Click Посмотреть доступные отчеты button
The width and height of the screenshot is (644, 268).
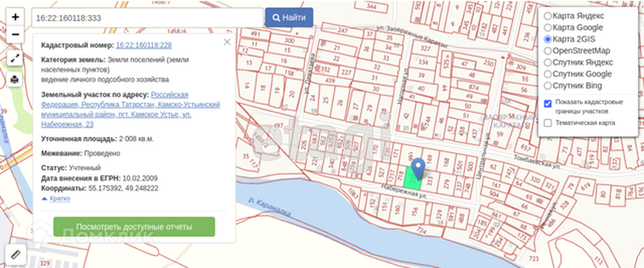pyautogui.click(x=134, y=227)
